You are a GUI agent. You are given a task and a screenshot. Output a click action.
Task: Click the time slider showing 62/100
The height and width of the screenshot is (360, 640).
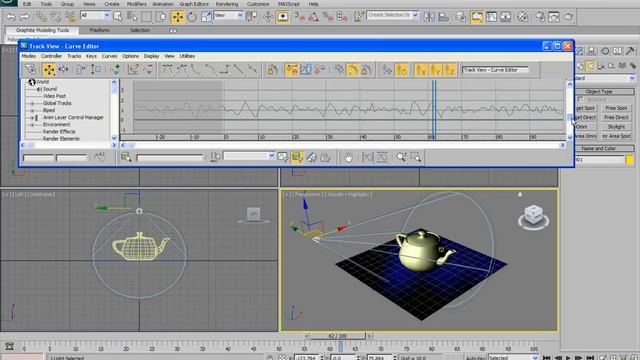(338, 336)
